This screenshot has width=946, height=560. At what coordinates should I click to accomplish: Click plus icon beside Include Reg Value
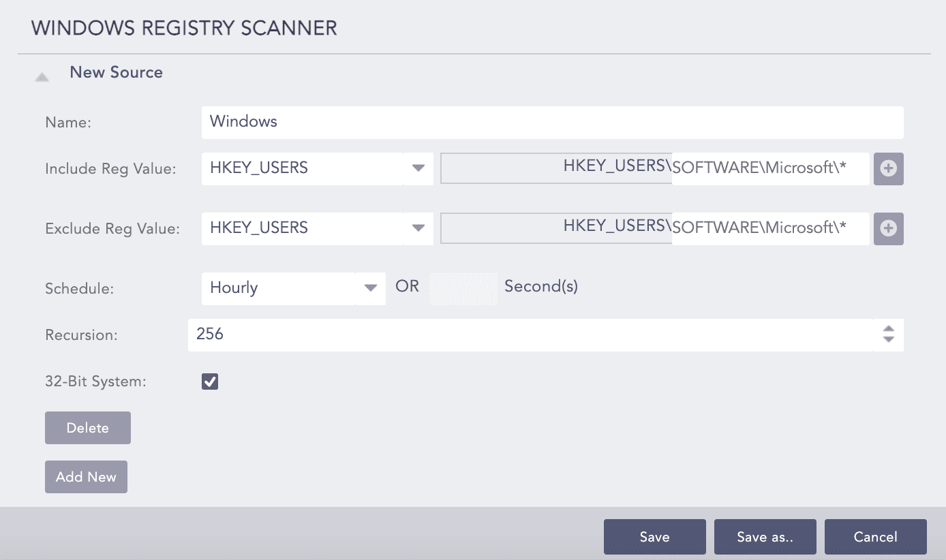click(x=888, y=169)
